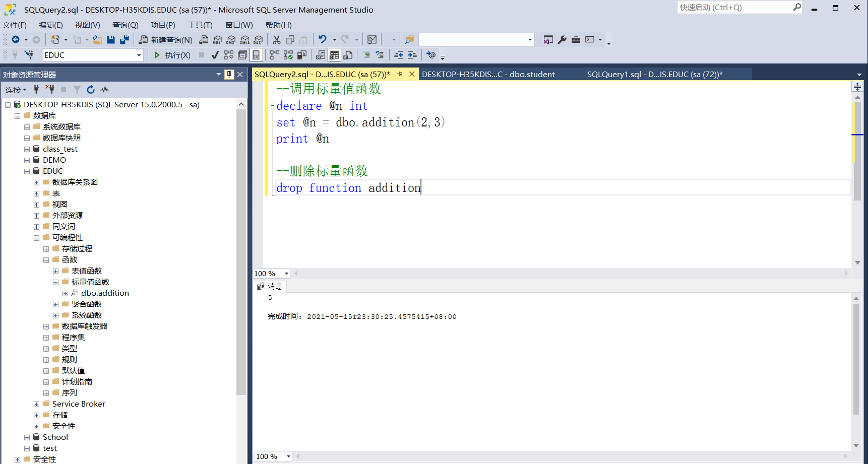Toggle the Object Explorer auto-hide pin

click(x=229, y=75)
